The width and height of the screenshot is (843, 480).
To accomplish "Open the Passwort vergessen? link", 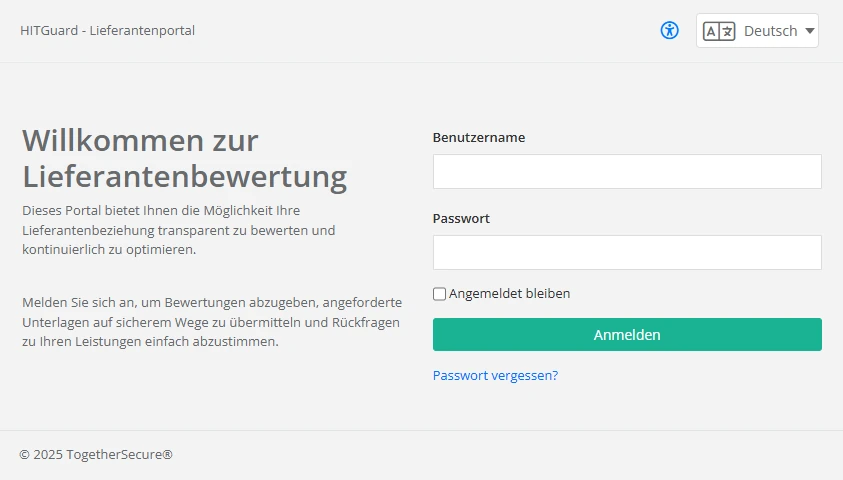I will click(x=495, y=376).
